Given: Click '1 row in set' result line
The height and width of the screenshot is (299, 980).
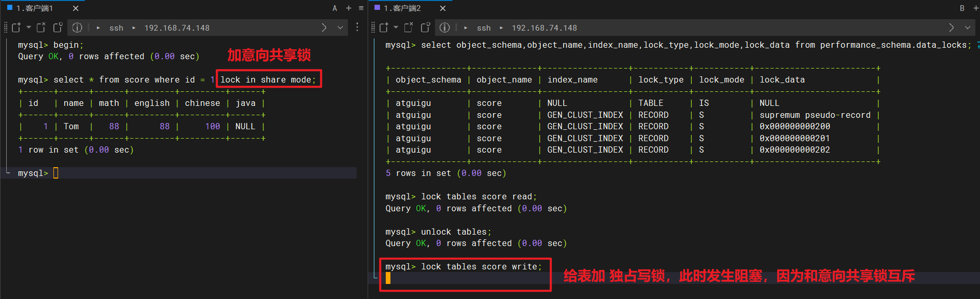Looking at the screenshot, I should click(x=76, y=149).
